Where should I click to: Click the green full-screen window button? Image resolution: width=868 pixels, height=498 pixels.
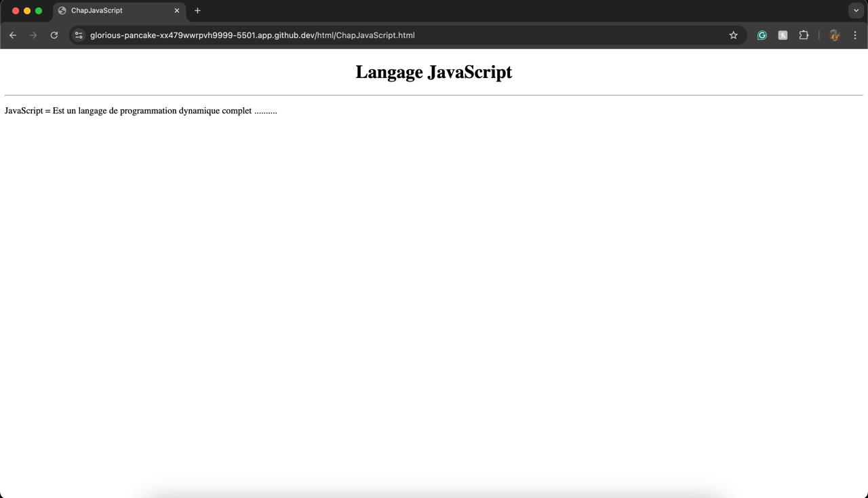click(39, 11)
